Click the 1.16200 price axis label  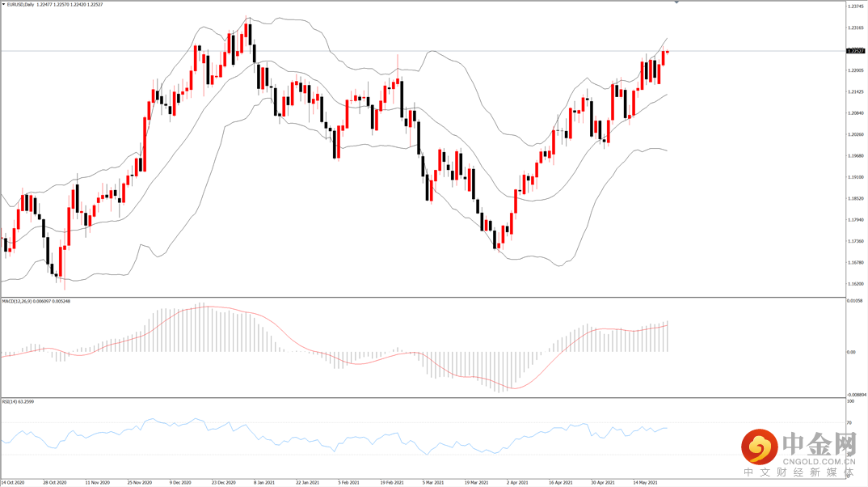pos(856,284)
